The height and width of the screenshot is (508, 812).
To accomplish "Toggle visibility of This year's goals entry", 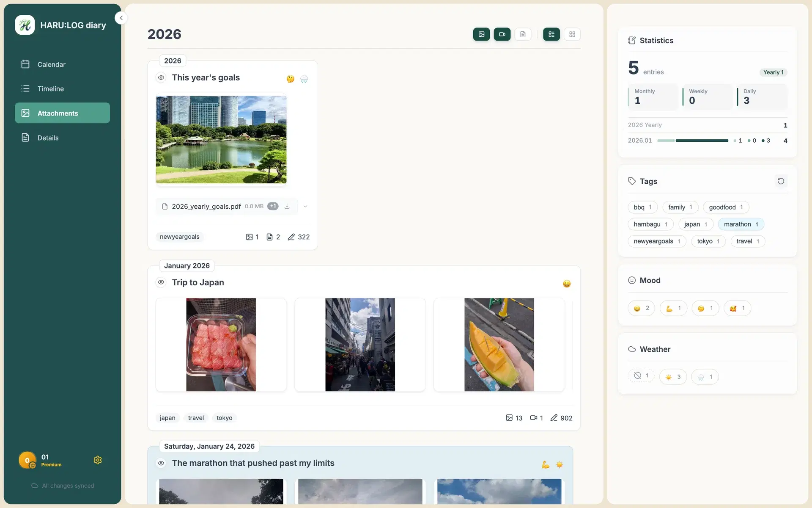I will (161, 77).
